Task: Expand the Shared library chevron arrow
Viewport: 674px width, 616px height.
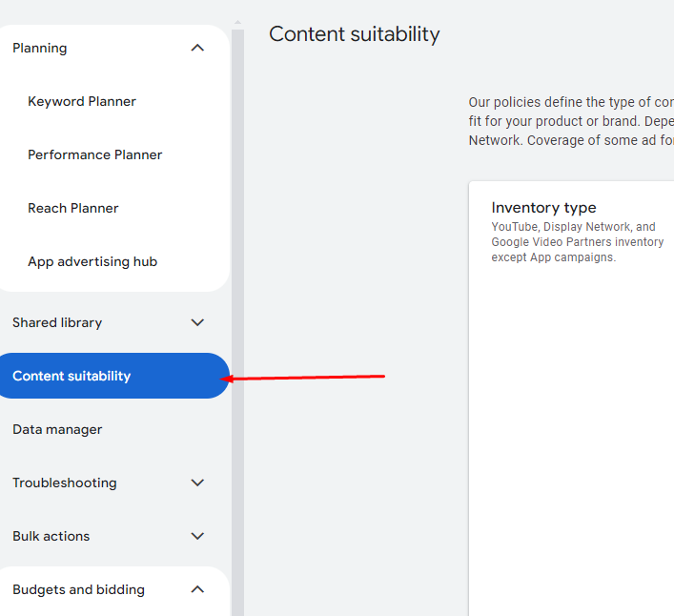Action: pyautogui.click(x=197, y=322)
